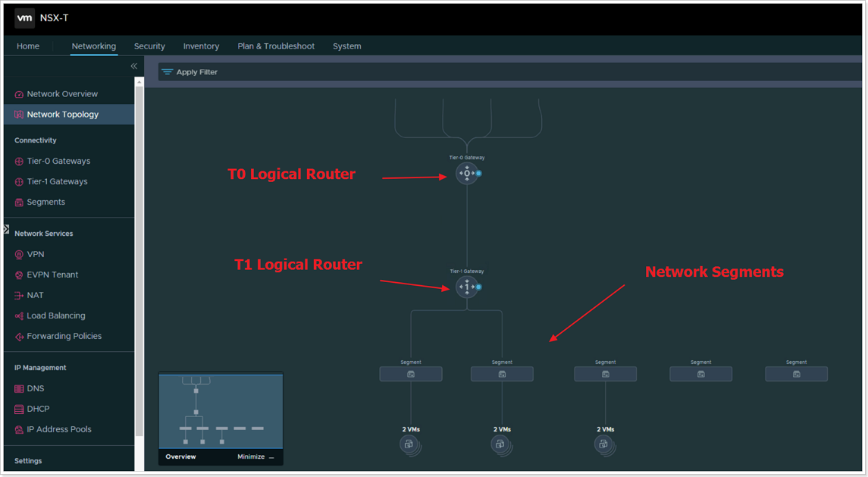The height and width of the screenshot is (477, 868).
Task: Click the filter lines icon
Action: (168, 72)
